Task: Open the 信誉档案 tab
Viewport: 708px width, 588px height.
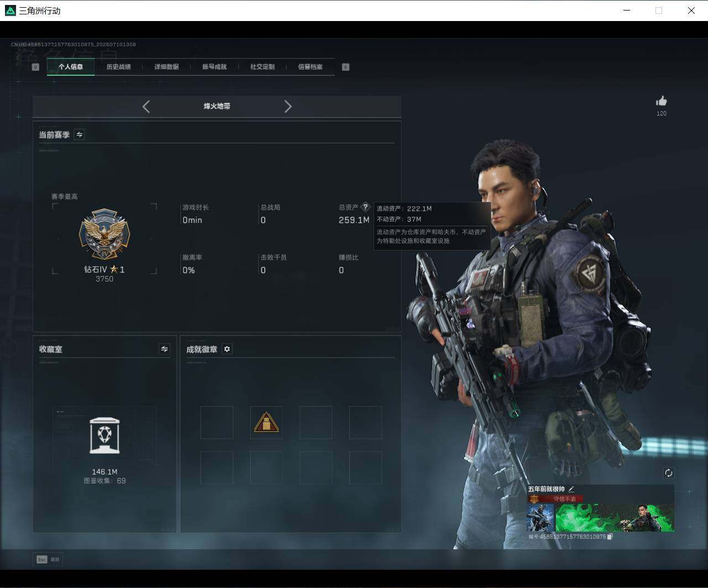Action: [310, 67]
